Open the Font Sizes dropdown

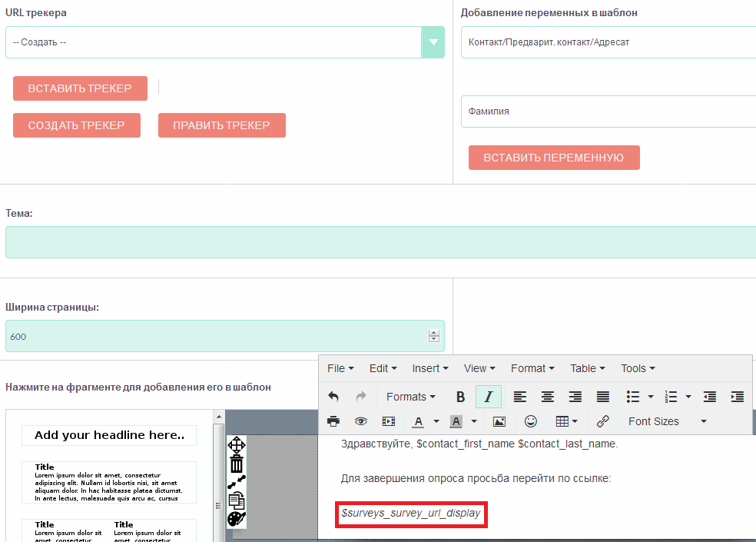(668, 421)
